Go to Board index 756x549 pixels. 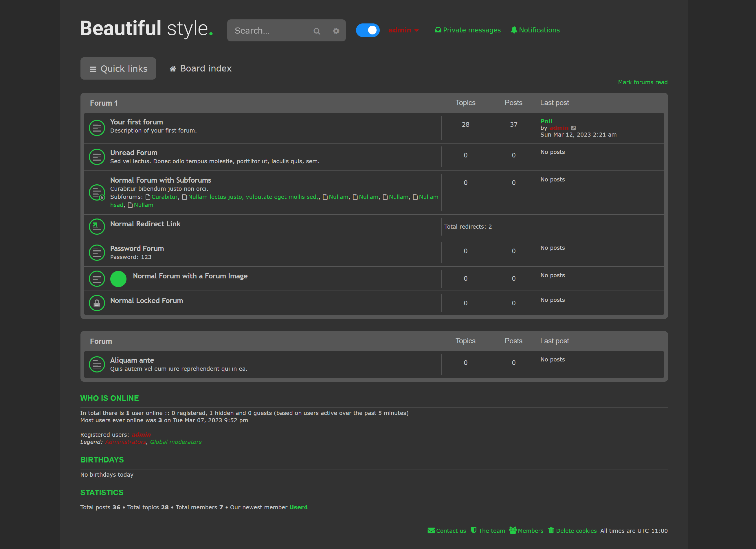[x=200, y=68]
